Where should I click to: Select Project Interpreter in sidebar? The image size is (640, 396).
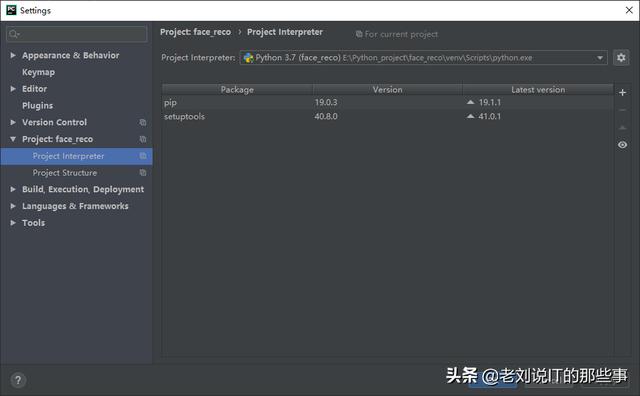point(76,156)
